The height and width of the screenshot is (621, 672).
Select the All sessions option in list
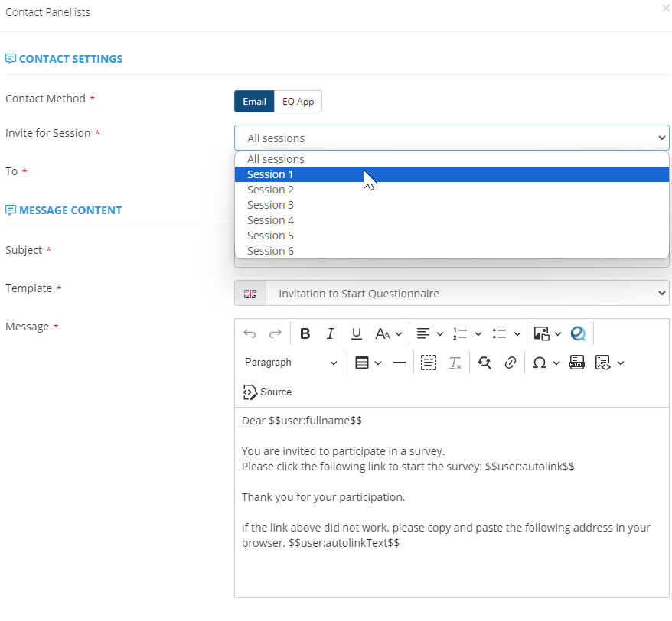(276, 159)
